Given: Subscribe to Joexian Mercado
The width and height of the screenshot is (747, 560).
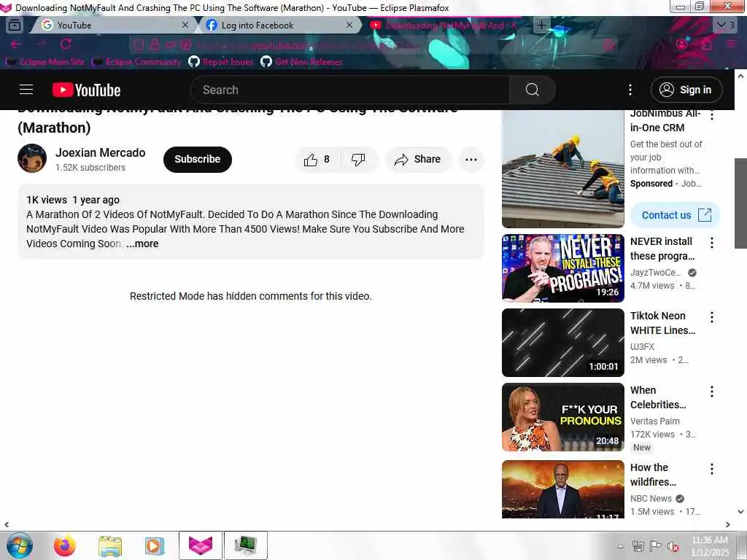Looking at the screenshot, I should point(197,159).
